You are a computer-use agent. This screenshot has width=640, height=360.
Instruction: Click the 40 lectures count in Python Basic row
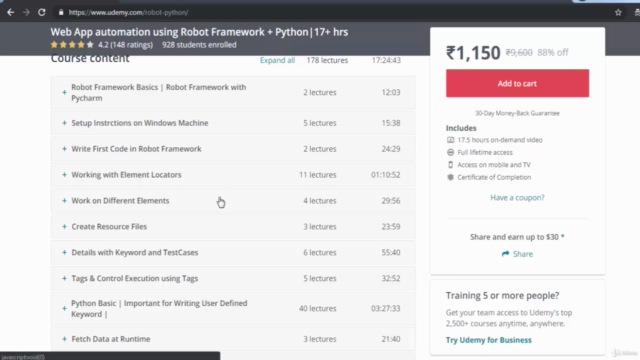point(318,309)
